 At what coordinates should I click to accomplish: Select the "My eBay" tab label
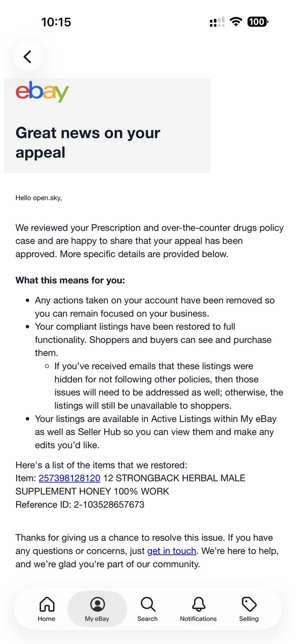[97, 619]
